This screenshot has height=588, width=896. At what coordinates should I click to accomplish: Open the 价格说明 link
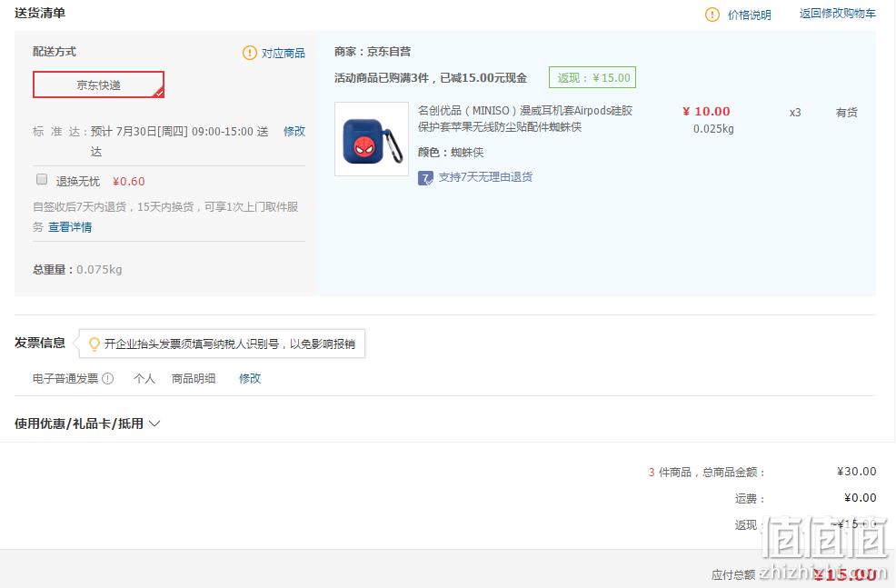pos(749,15)
